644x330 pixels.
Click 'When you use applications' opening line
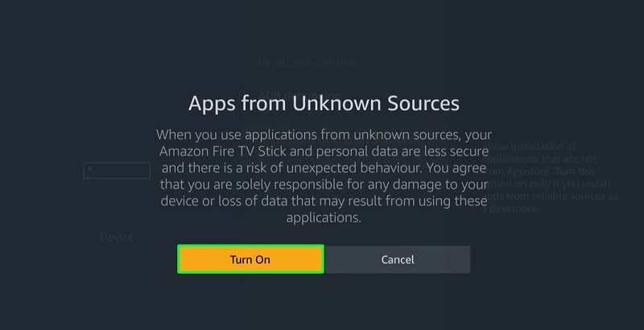point(237,135)
